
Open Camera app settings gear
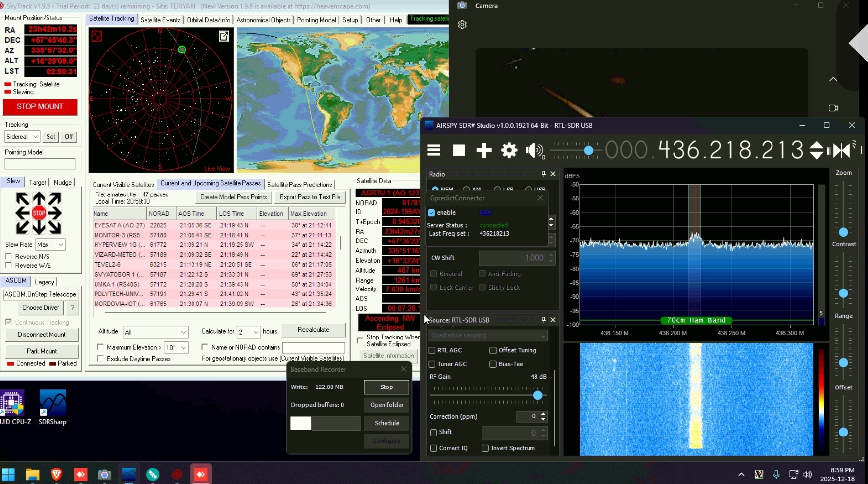pos(462,25)
